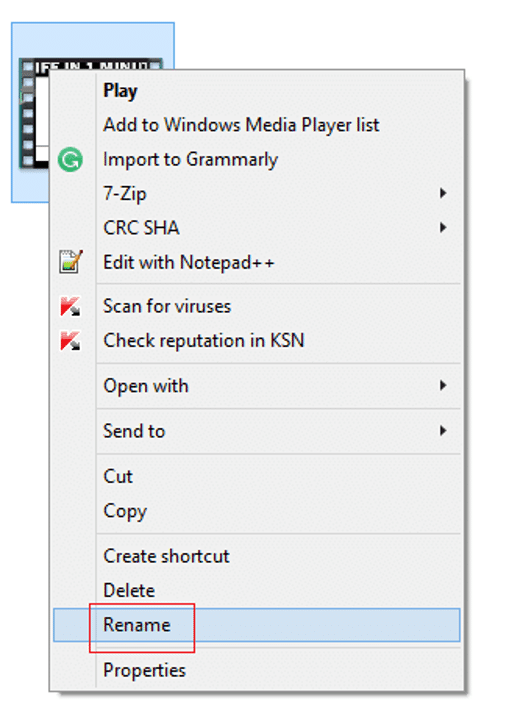
Task: Choose Delete from the context menu
Action: (x=257, y=590)
